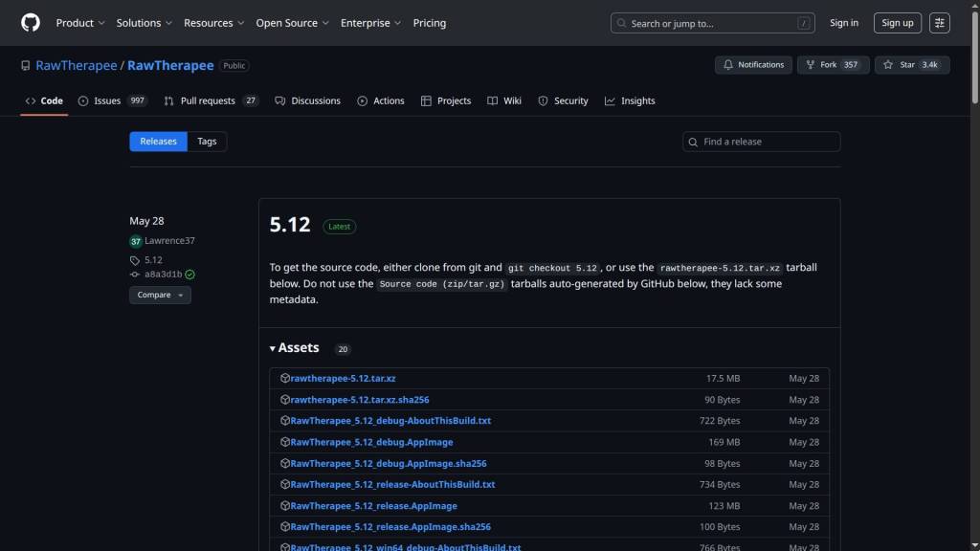
Task: Click the Find a release field
Action: tap(761, 142)
